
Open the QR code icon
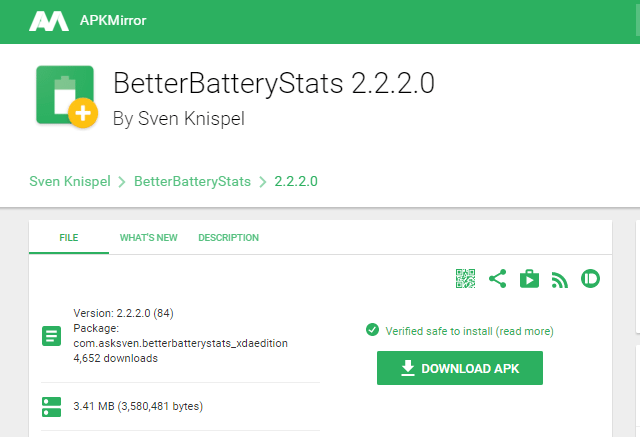click(x=465, y=279)
